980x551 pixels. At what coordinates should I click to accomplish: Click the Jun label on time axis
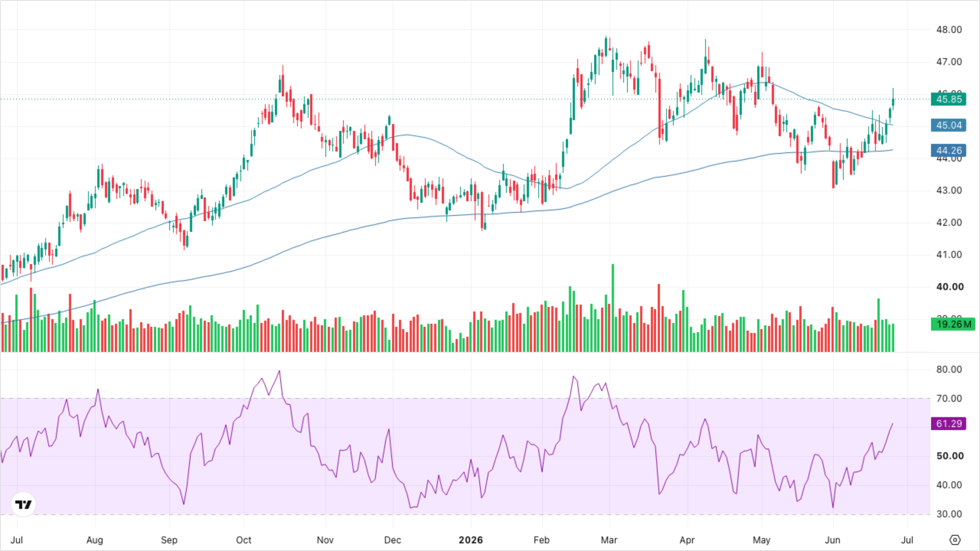point(832,540)
